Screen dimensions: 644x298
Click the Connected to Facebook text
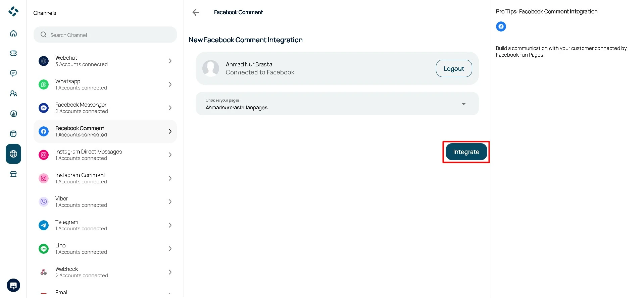(260, 72)
